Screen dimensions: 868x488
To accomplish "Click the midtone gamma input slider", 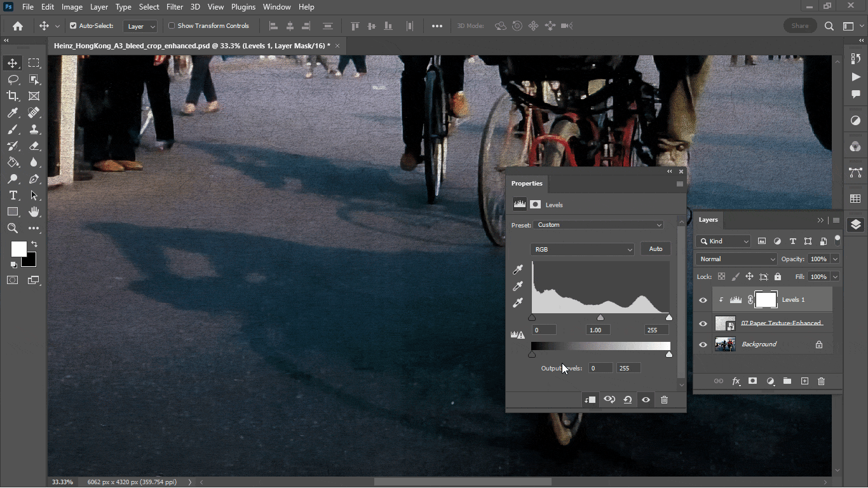I will tap(600, 318).
